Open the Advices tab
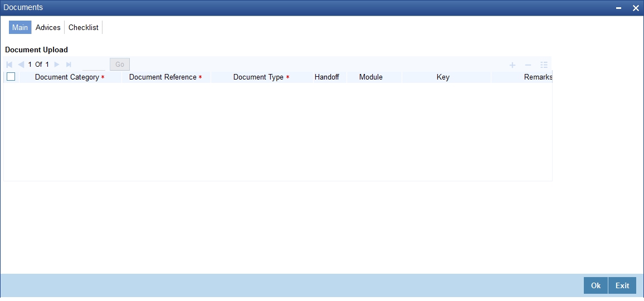This screenshot has height=301, width=644. click(x=48, y=27)
